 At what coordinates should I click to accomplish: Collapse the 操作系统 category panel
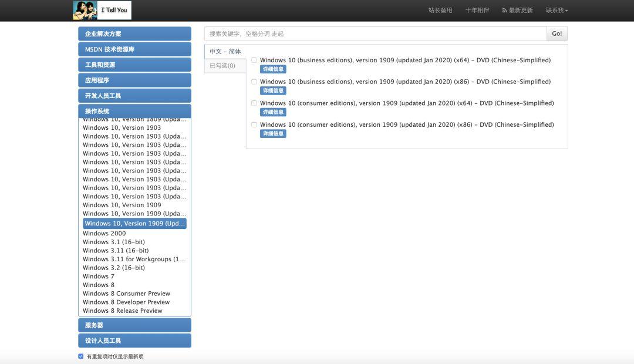point(134,111)
